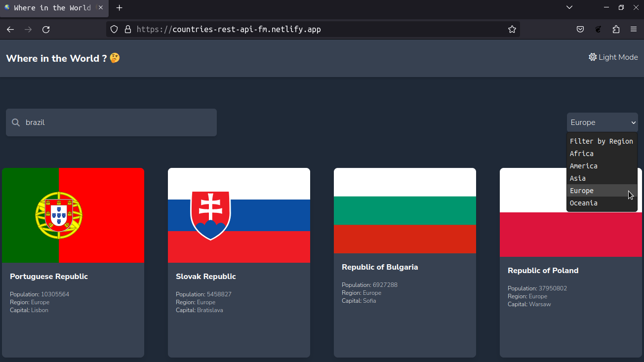Open the extensions puzzle-piece icon
644x362 pixels.
[616, 29]
